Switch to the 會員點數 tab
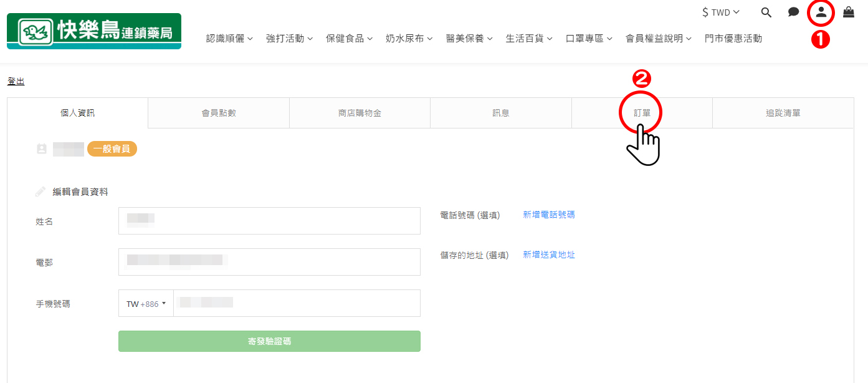 click(x=219, y=113)
